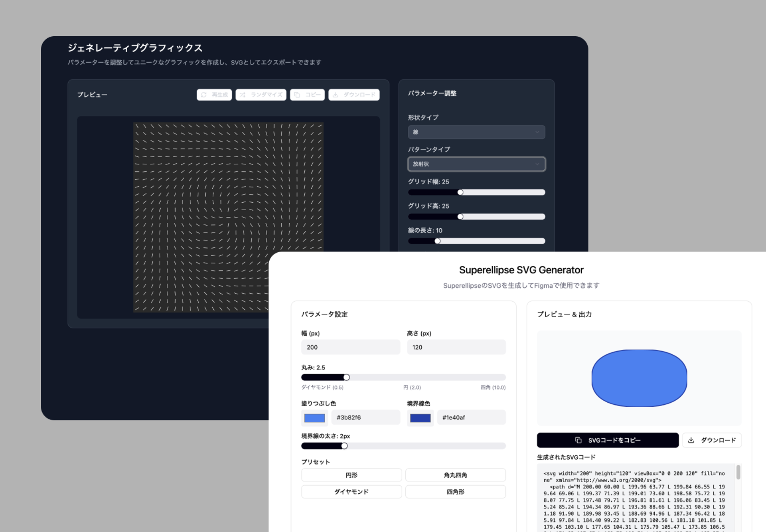Open the 境界線色 dark blue color swatch
The height and width of the screenshot is (532, 766).
420,418
